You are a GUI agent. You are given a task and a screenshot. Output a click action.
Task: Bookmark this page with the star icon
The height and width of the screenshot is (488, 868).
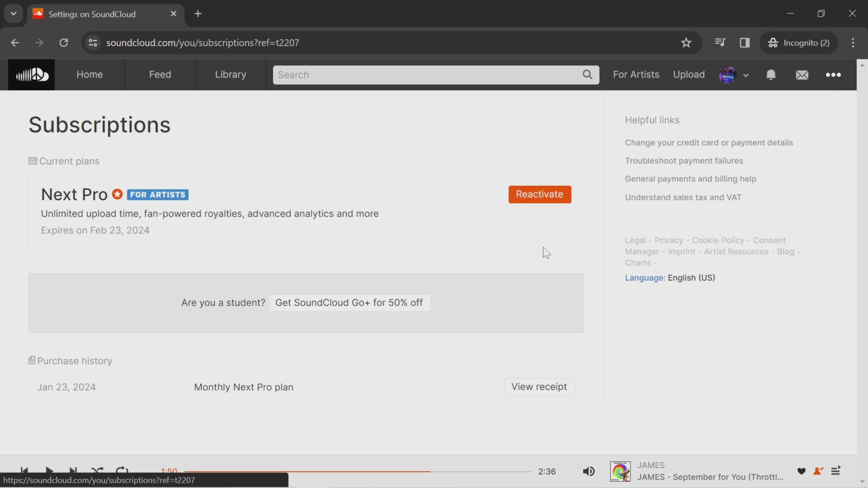point(686,43)
